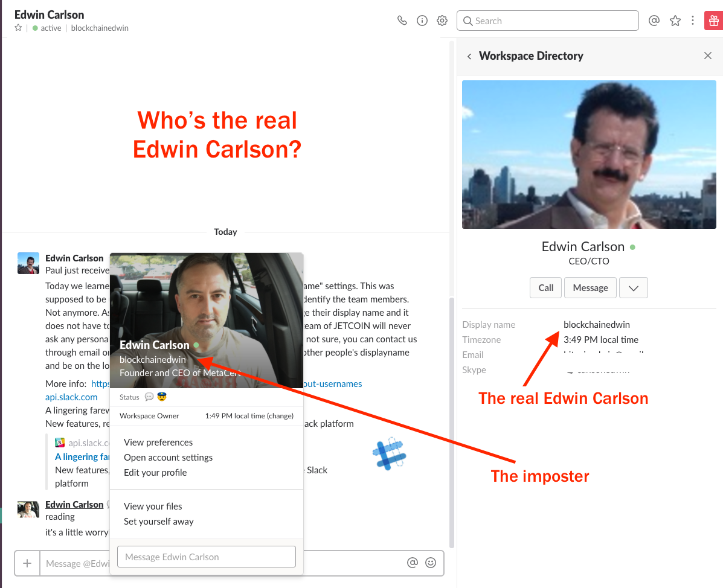Choose Edit your profile
The width and height of the screenshot is (723, 588).
click(155, 473)
